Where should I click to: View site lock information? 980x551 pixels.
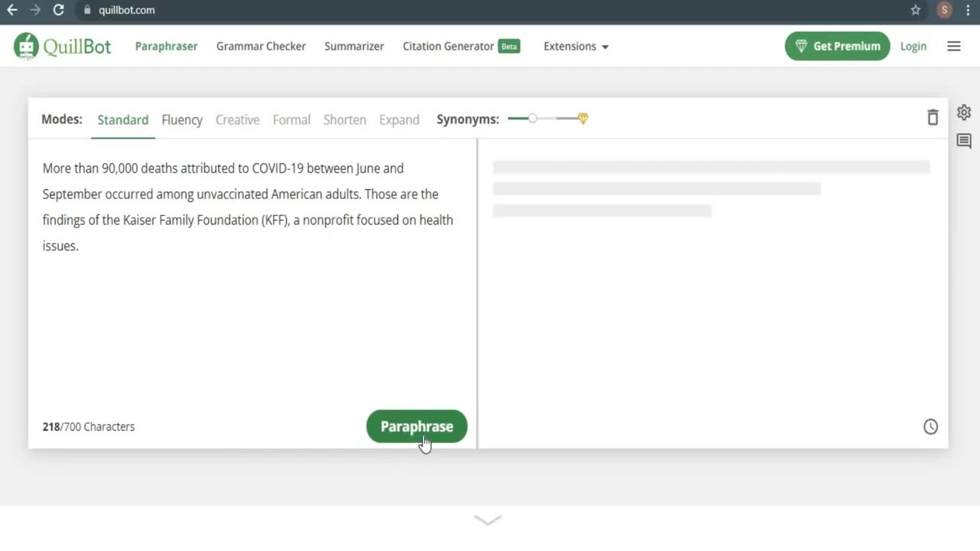point(87,10)
